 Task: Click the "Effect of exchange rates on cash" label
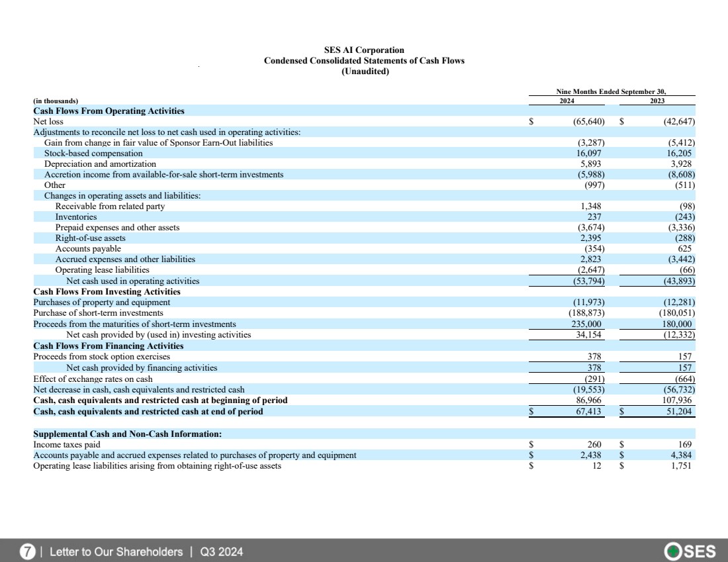(x=93, y=379)
